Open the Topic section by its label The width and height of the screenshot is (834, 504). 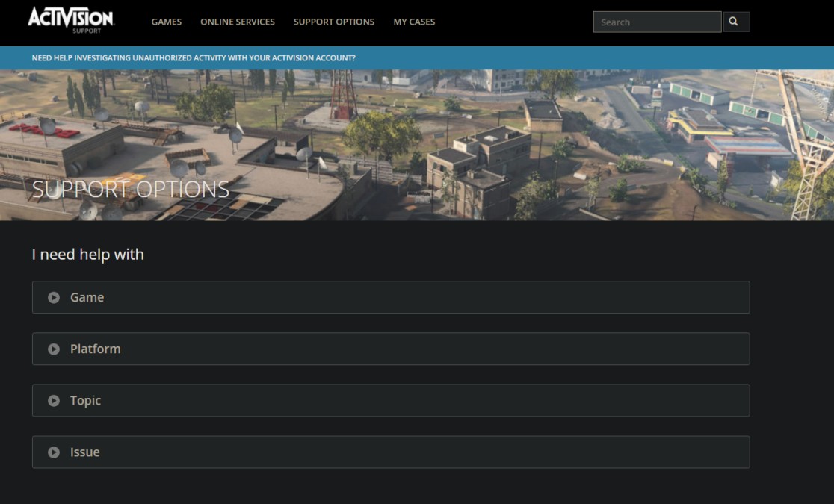(x=85, y=400)
